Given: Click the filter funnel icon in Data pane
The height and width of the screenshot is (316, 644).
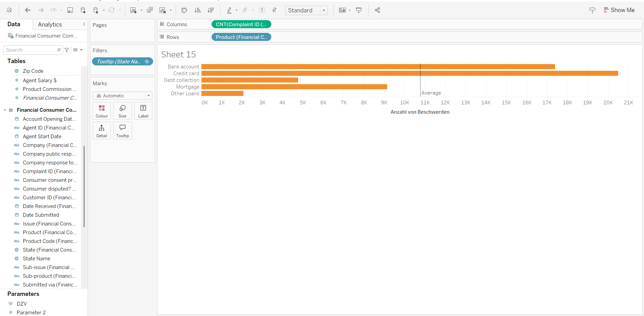Looking at the screenshot, I should (x=67, y=50).
